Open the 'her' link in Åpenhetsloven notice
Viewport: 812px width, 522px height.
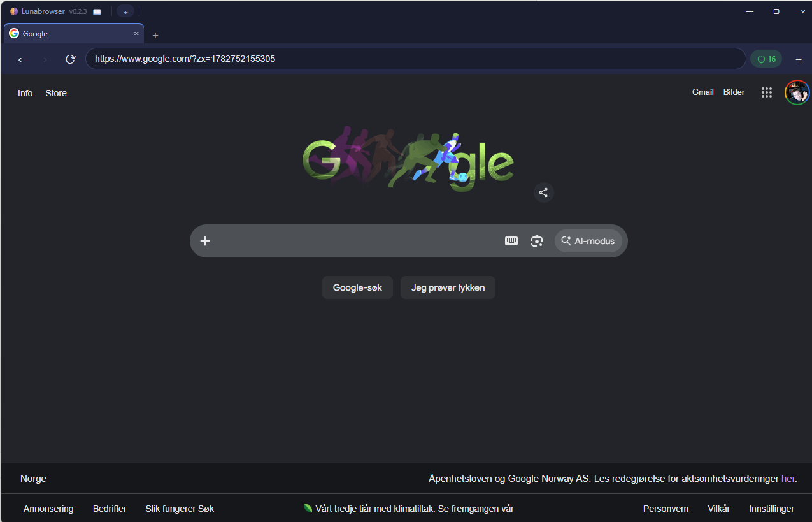pyautogui.click(x=788, y=479)
